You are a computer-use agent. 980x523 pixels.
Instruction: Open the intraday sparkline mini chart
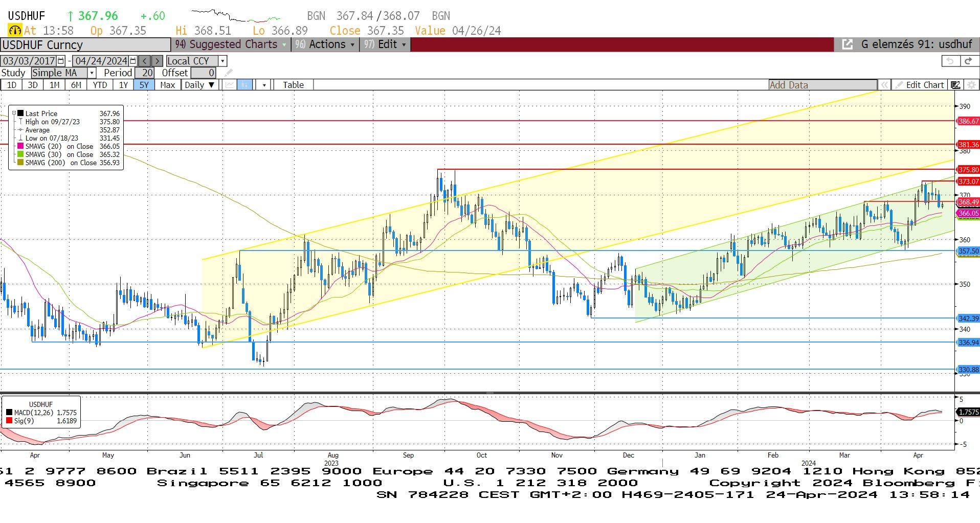pyautogui.click(x=236, y=15)
